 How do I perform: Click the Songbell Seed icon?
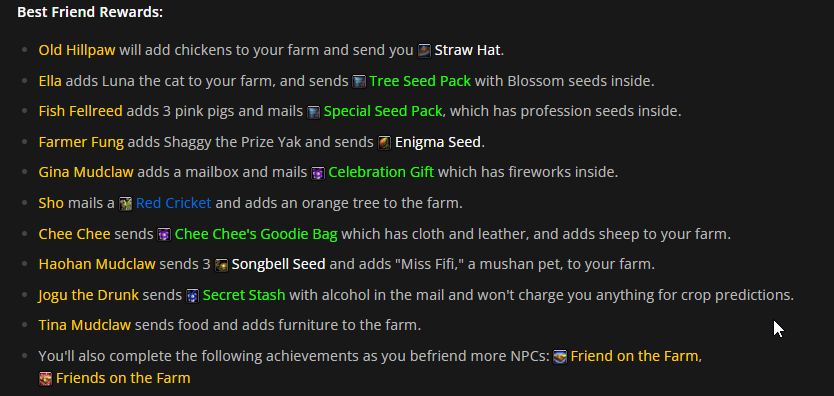coord(221,265)
